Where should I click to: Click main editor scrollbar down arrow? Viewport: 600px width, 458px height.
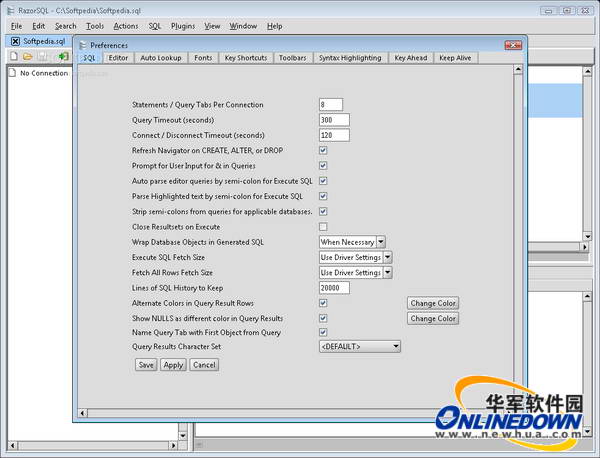click(x=587, y=236)
